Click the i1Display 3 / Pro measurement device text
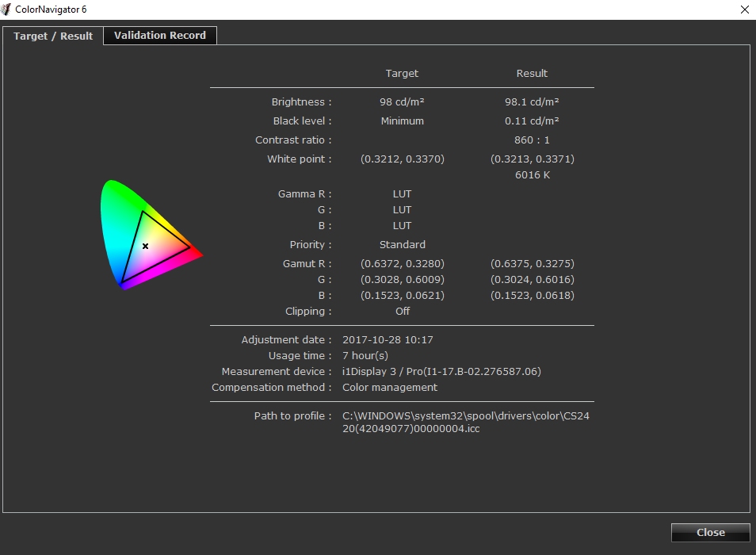This screenshot has width=756, height=555. pos(441,371)
